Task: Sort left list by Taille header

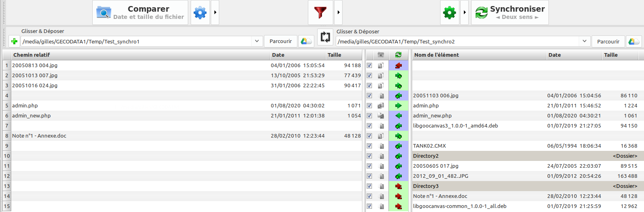Action: click(344, 55)
